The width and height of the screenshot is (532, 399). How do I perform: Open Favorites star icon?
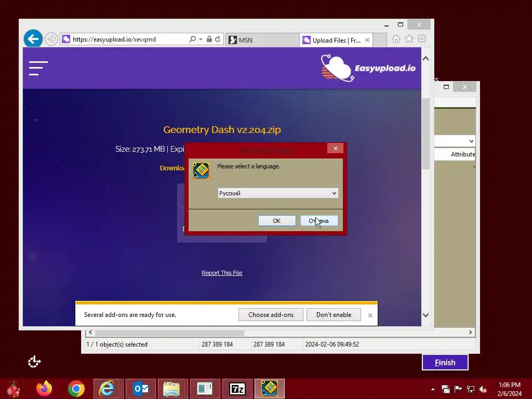click(409, 38)
